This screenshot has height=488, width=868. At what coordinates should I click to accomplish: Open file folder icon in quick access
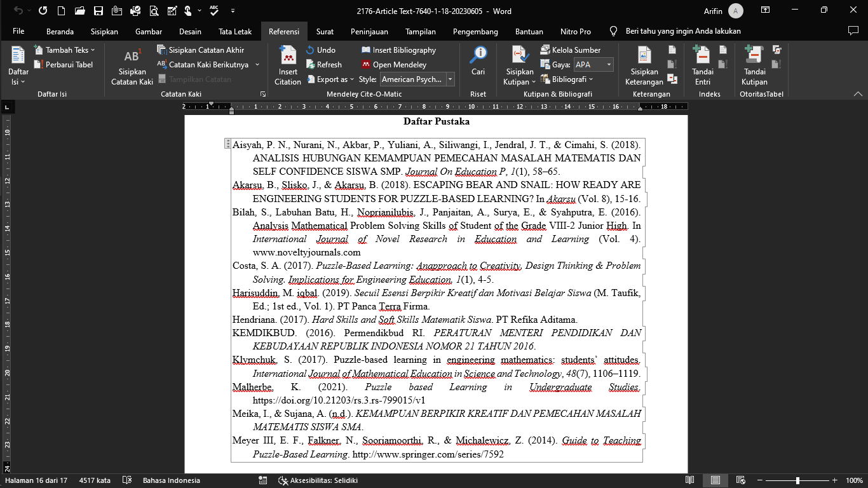79,11
